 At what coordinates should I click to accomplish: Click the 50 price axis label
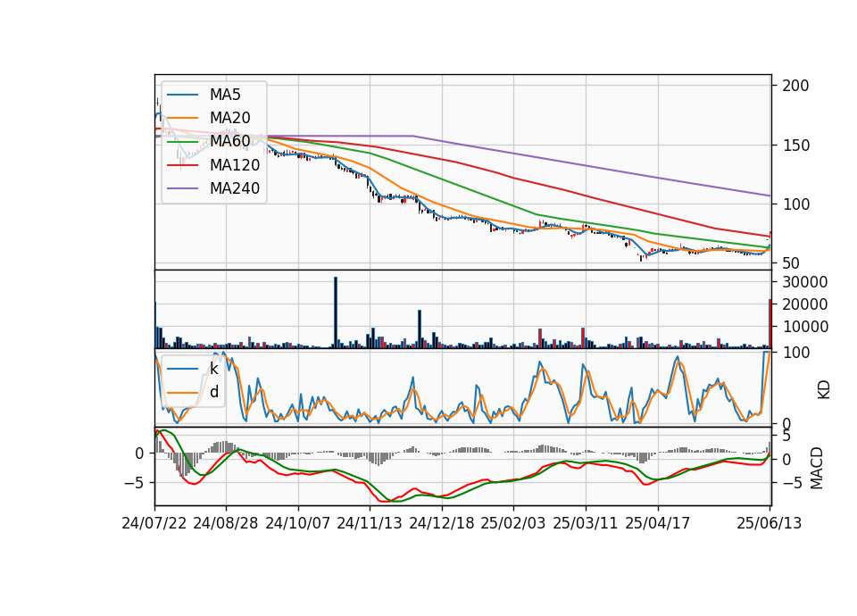pos(791,263)
